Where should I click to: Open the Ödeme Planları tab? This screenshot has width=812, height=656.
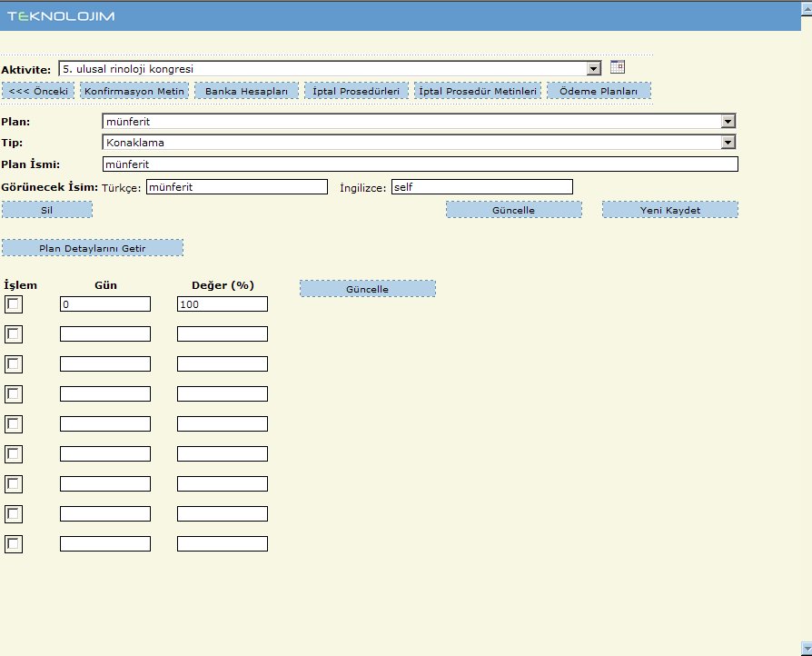[x=599, y=91]
